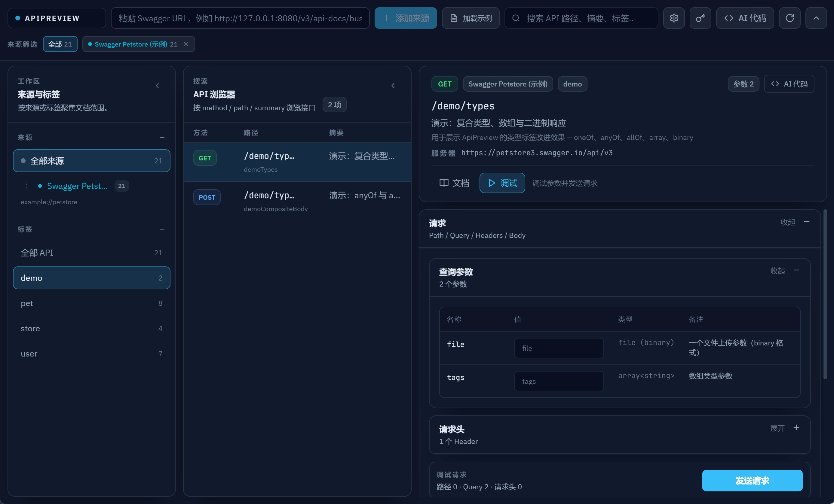Open AI 代码 in the endpoint header

coord(789,84)
